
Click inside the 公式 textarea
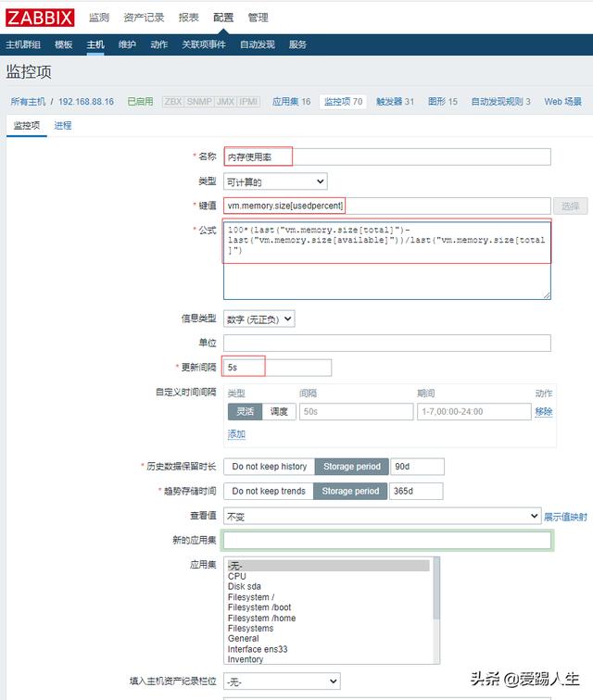pyautogui.click(x=387, y=260)
